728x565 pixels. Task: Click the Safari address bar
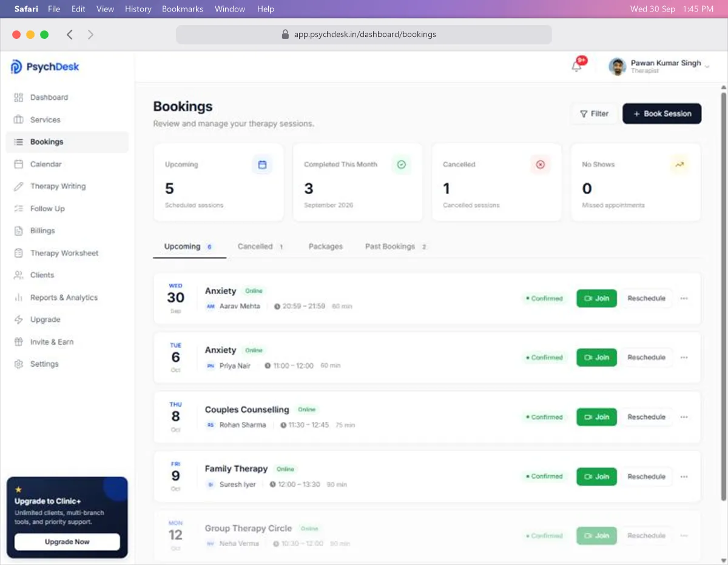tap(364, 35)
